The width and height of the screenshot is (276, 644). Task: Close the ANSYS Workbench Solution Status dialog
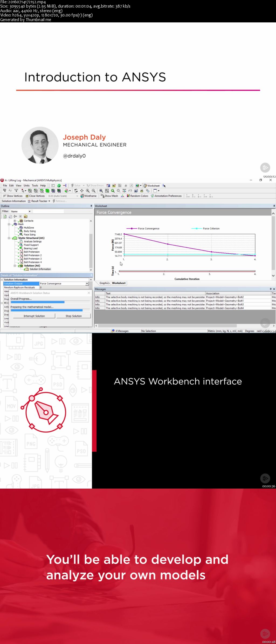coord(89,293)
